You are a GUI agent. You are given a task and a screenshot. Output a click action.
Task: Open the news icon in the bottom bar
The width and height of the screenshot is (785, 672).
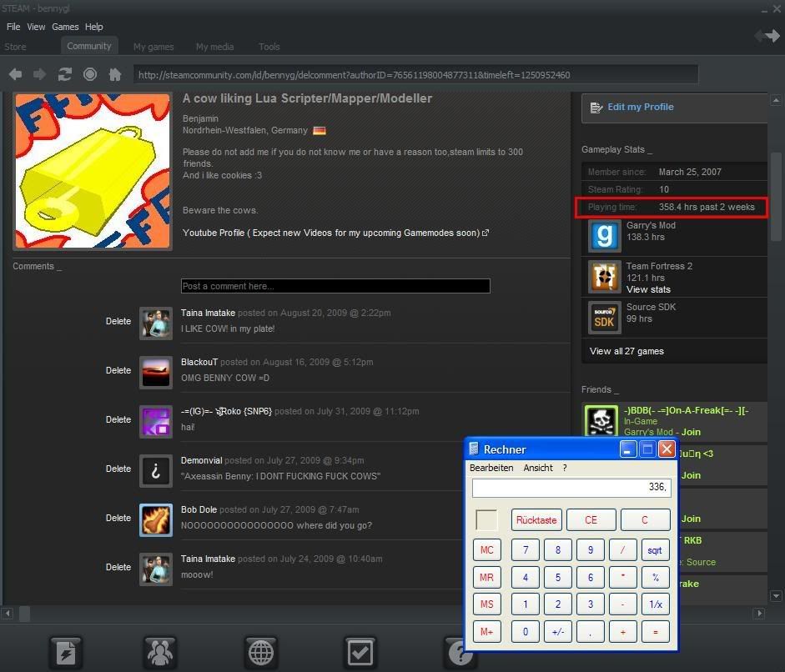(x=66, y=653)
